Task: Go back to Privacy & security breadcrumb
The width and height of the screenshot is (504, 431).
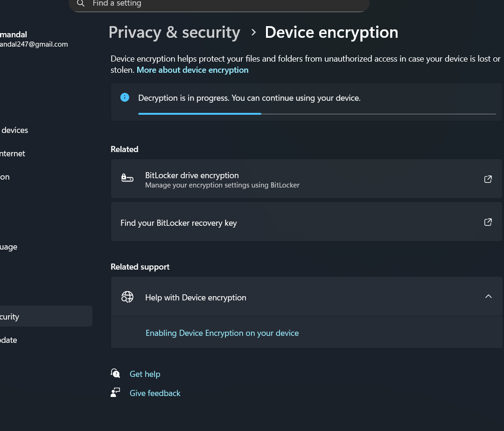Action: [x=174, y=32]
